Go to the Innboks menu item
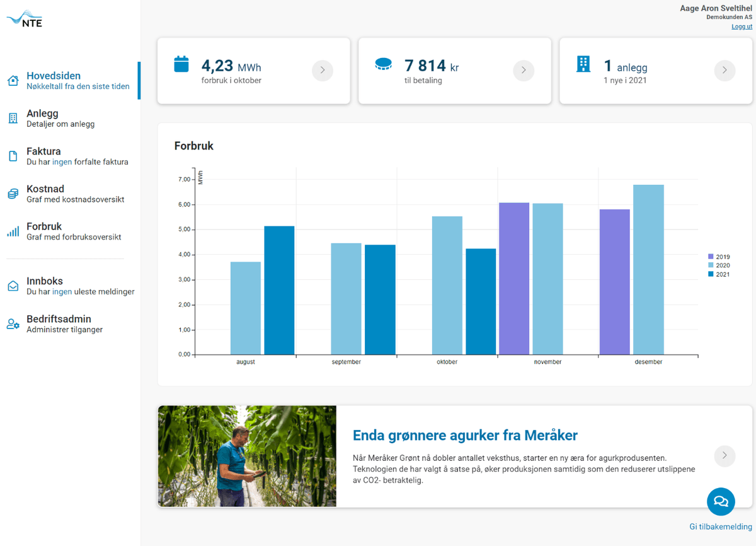 point(45,281)
